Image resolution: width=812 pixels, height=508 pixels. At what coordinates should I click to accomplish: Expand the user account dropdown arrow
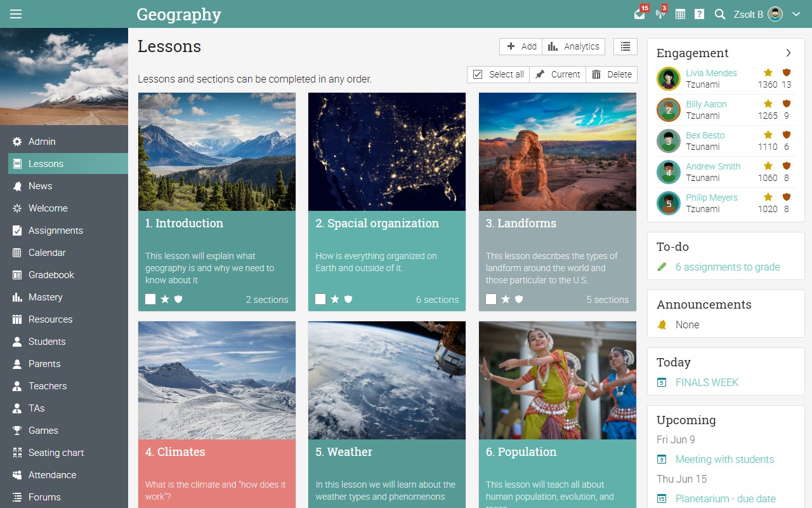click(x=796, y=14)
